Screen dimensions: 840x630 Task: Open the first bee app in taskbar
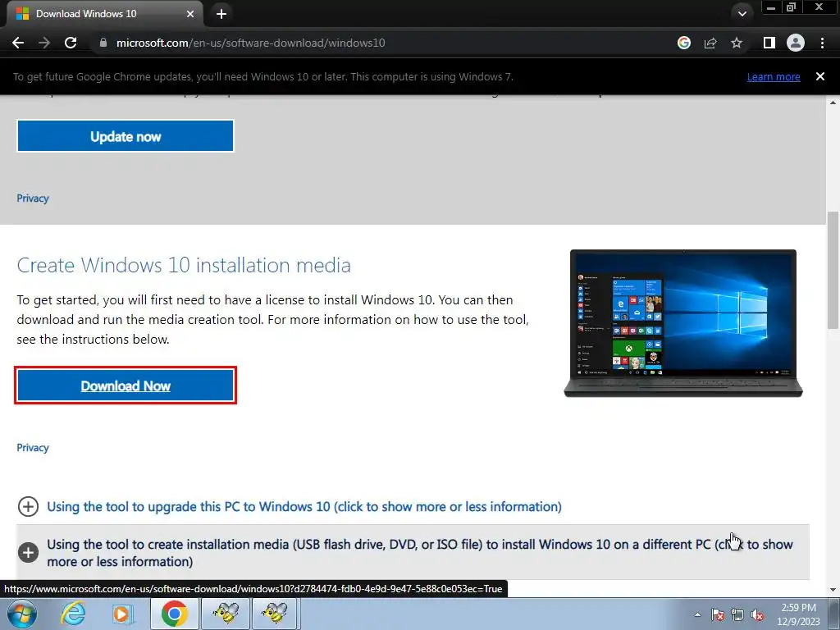coord(226,614)
